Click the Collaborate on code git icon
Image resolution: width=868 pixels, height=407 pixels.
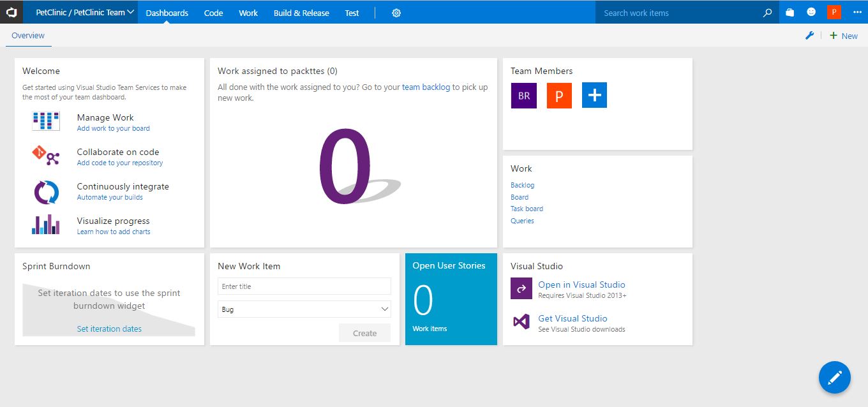pyautogui.click(x=46, y=156)
